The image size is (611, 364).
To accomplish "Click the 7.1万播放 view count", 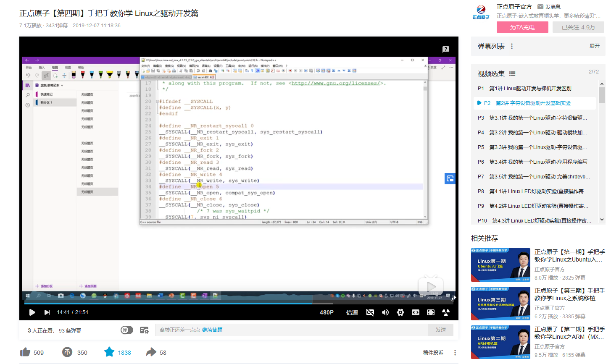I will point(30,26).
